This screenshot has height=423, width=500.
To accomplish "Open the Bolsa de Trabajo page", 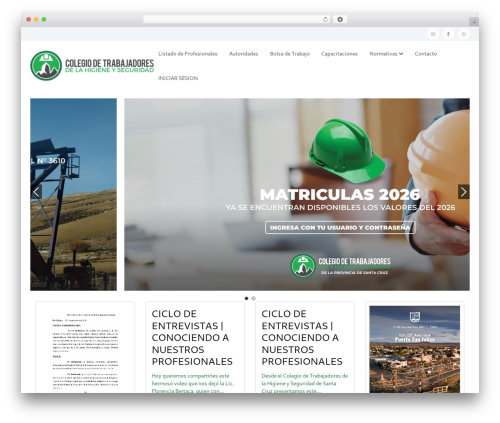I will tap(290, 54).
